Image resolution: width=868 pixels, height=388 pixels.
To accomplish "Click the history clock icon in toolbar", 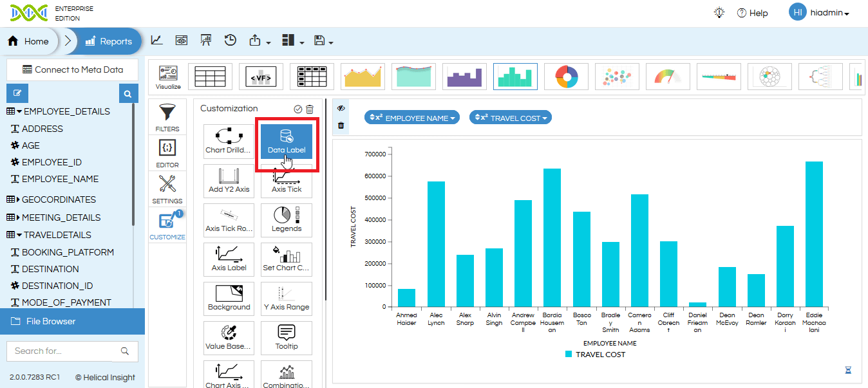I will [230, 41].
